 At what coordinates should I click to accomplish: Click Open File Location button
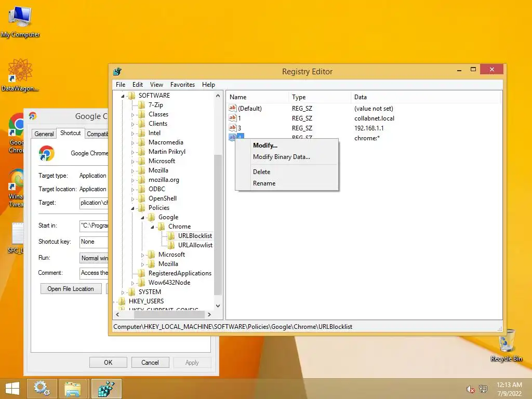tap(71, 289)
